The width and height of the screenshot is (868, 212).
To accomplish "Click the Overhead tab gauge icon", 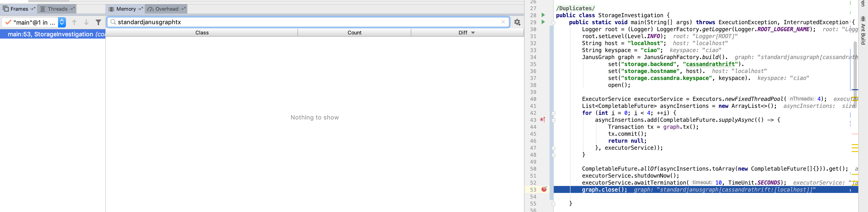I will (150, 9).
